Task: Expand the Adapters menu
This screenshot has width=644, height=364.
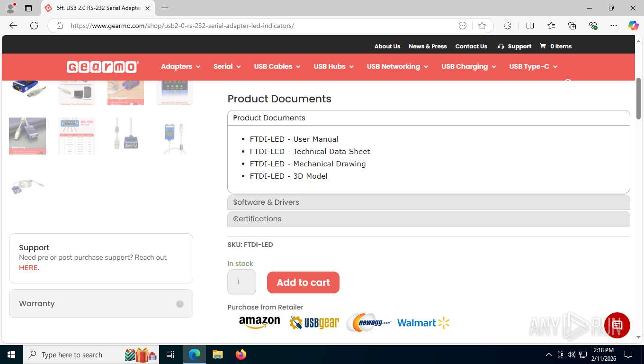Action: tap(180, 67)
